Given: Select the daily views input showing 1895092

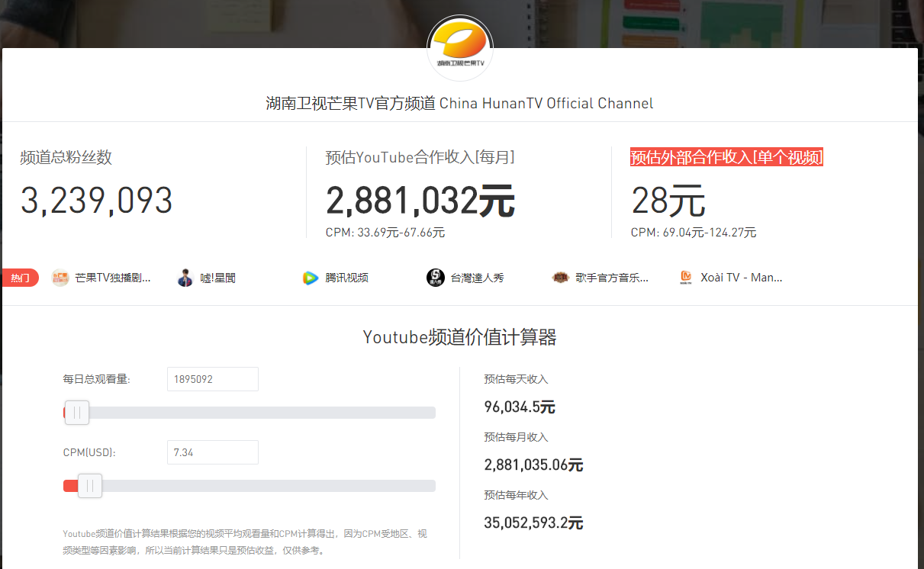Looking at the screenshot, I should (x=212, y=378).
